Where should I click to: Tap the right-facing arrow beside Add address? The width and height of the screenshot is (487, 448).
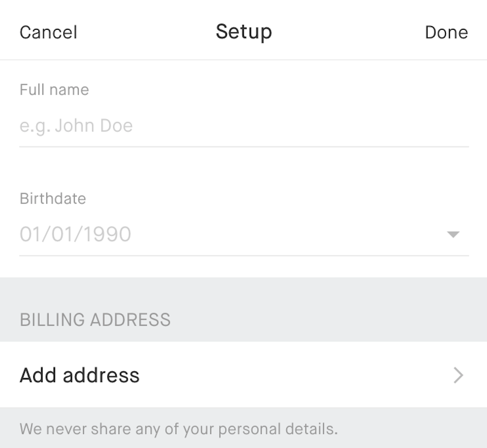(457, 375)
